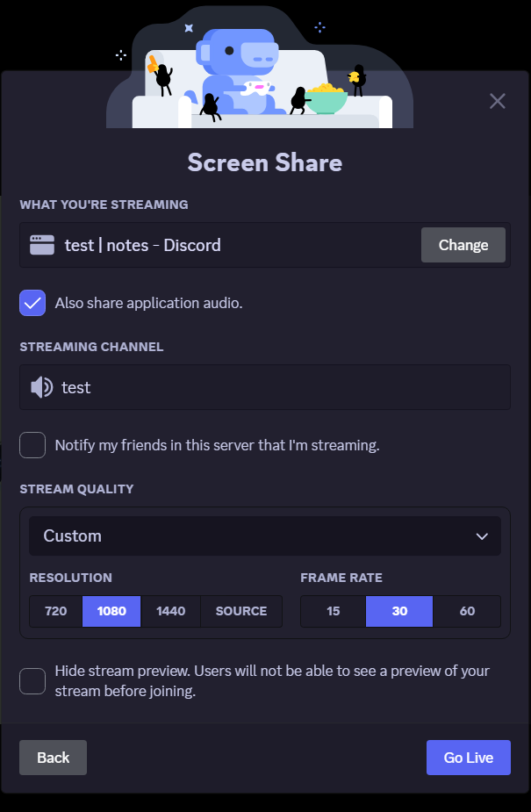Click the stream source labeled test | notes
The width and height of the screenshot is (531, 812).
(140, 245)
